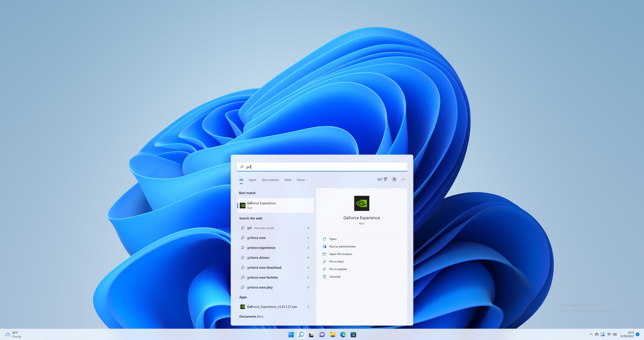Click the Open file location folder icon
The height and width of the screenshot is (340, 644).
coord(325,254)
